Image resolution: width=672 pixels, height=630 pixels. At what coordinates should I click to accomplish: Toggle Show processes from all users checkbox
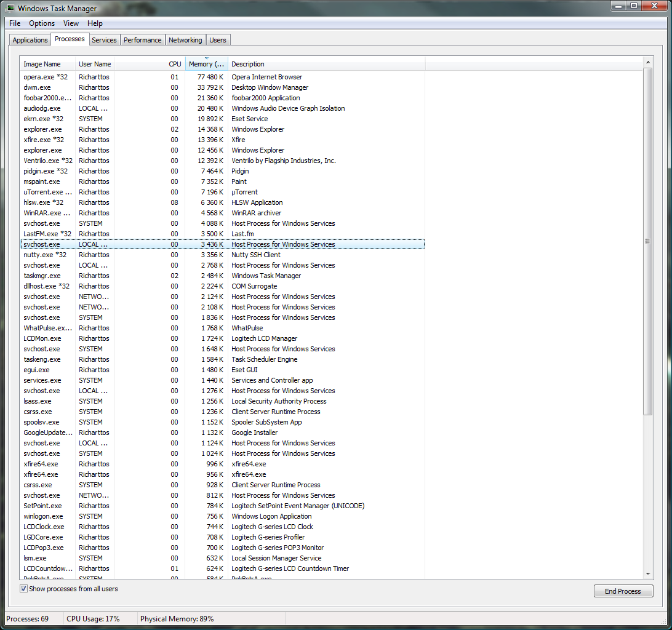pyautogui.click(x=24, y=589)
